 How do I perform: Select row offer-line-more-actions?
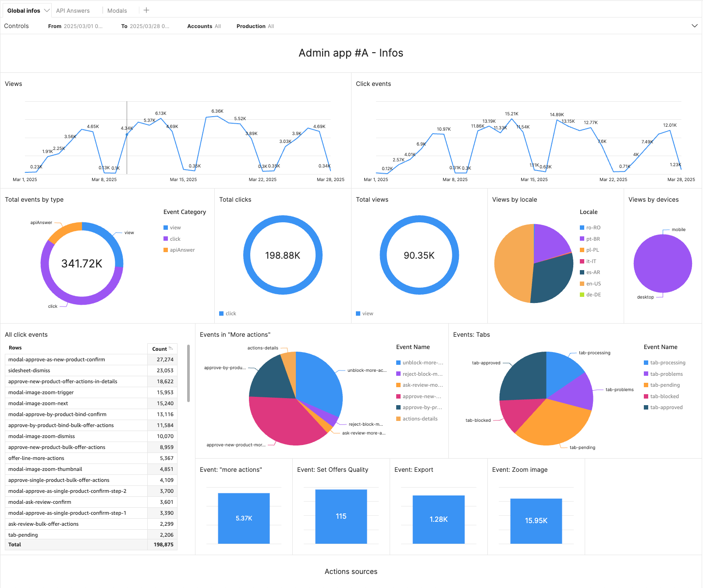[x=91, y=458]
